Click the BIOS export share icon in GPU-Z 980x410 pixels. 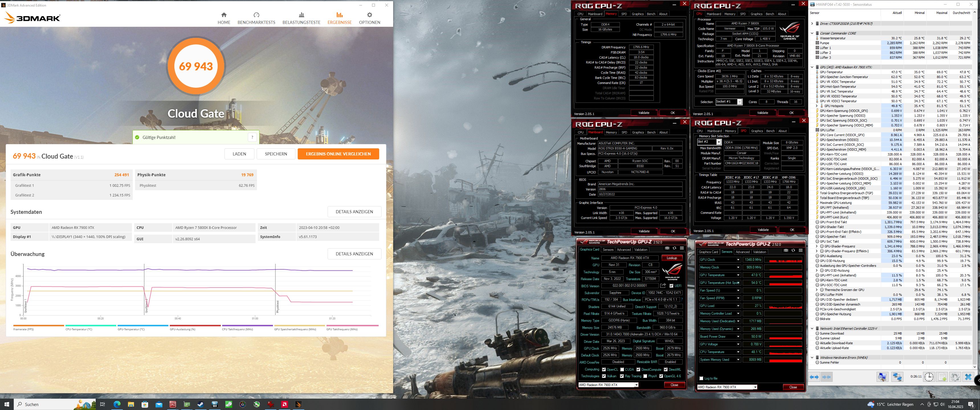(x=663, y=286)
